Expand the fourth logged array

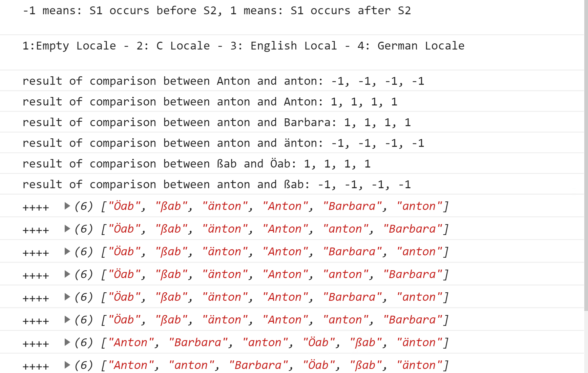coord(67,274)
